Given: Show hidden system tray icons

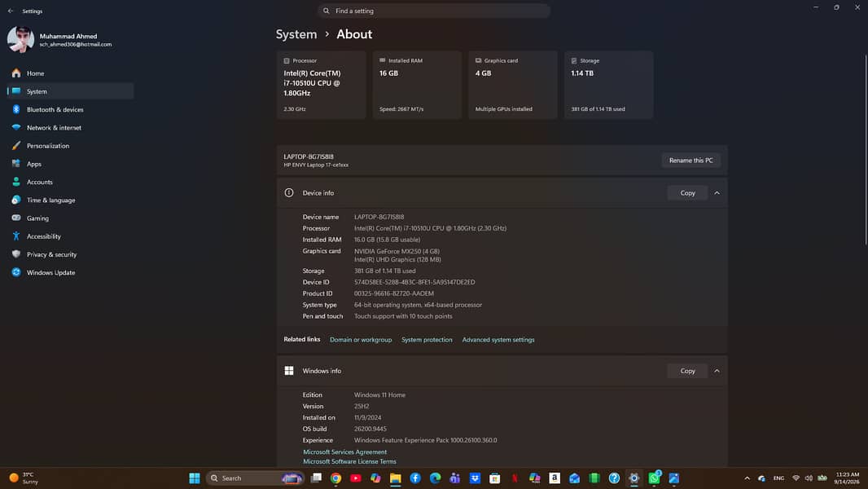Looking at the screenshot, I should (747, 478).
